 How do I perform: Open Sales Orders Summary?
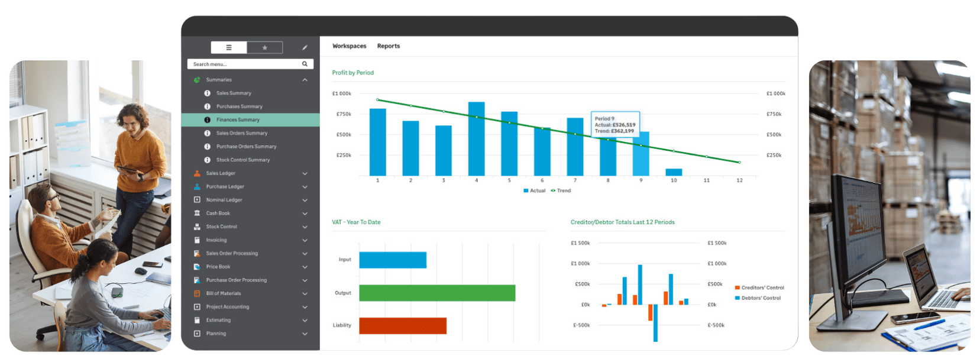tap(242, 133)
